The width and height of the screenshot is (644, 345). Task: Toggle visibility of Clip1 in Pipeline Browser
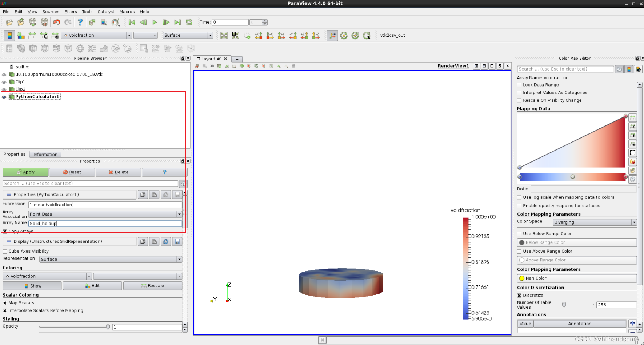[4, 82]
